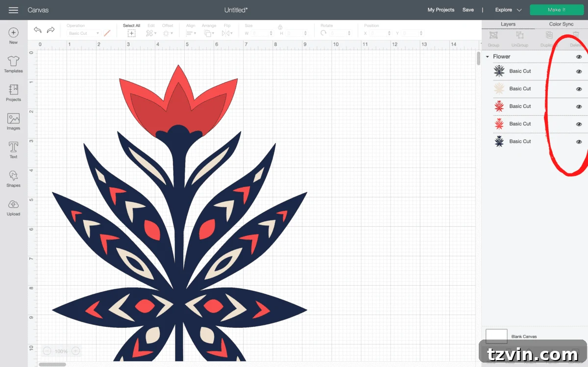The height and width of the screenshot is (367, 588).
Task: Zoom in with the plus button
Action: click(x=75, y=351)
